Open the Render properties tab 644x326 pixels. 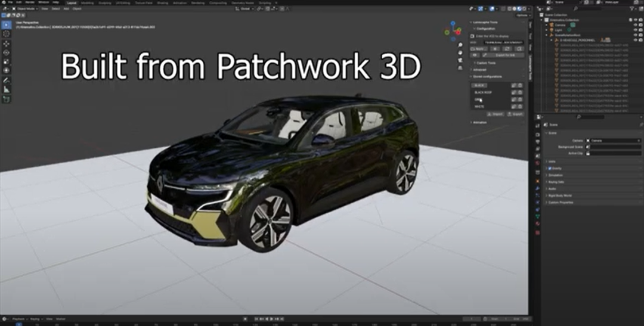point(538,135)
